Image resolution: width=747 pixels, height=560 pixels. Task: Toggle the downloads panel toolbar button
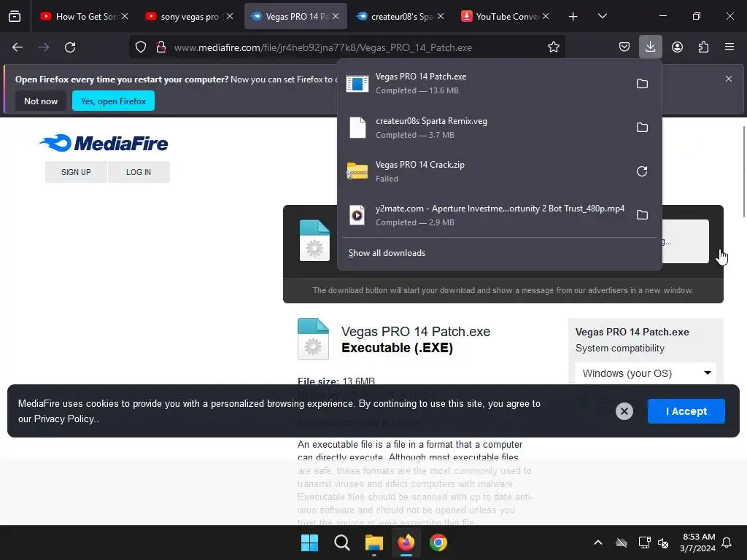point(650,47)
